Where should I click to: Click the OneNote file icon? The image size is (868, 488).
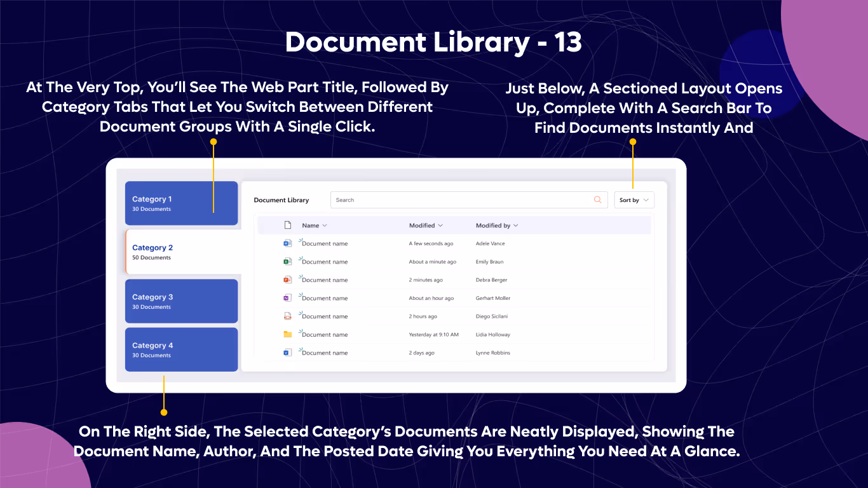pos(288,297)
